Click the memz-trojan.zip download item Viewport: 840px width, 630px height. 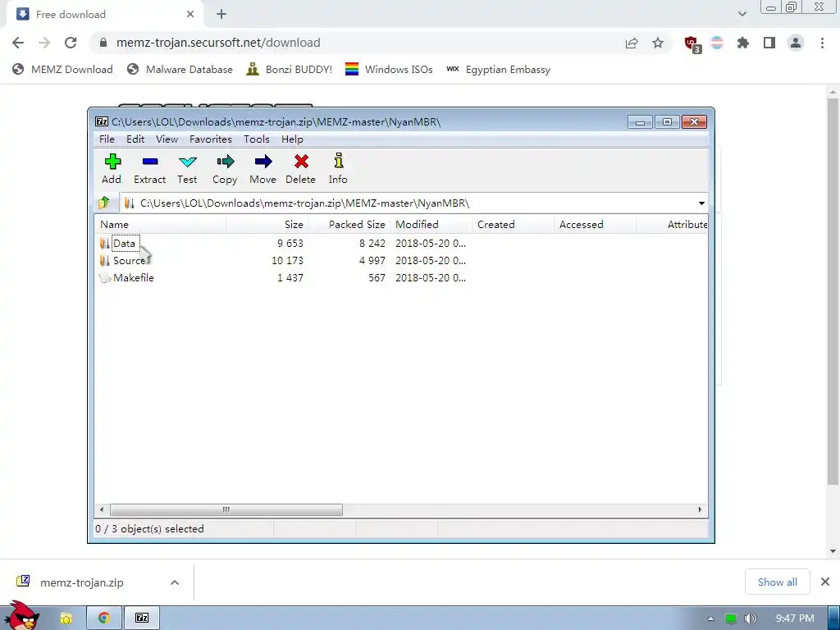point(82,582)
